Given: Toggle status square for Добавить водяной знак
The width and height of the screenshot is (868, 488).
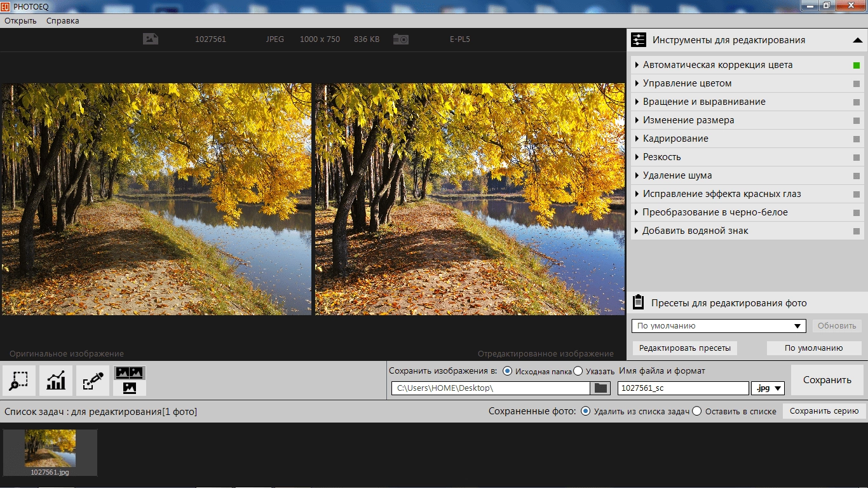Looking at the screenshot, I should (x=857, y=231).
